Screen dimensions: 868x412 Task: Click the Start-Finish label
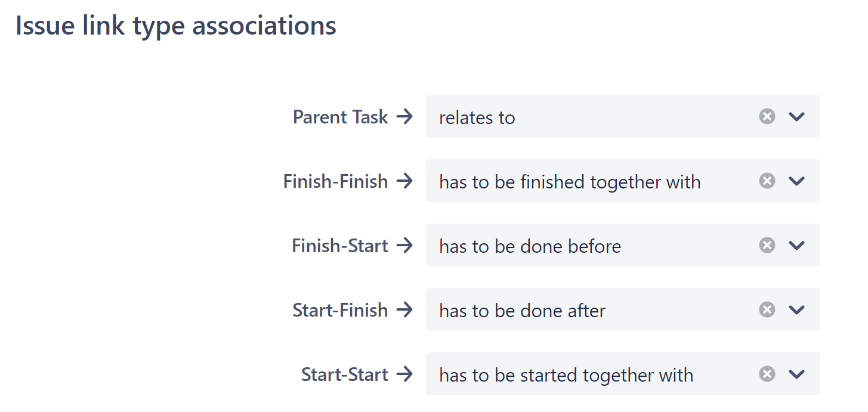(340, 310)
